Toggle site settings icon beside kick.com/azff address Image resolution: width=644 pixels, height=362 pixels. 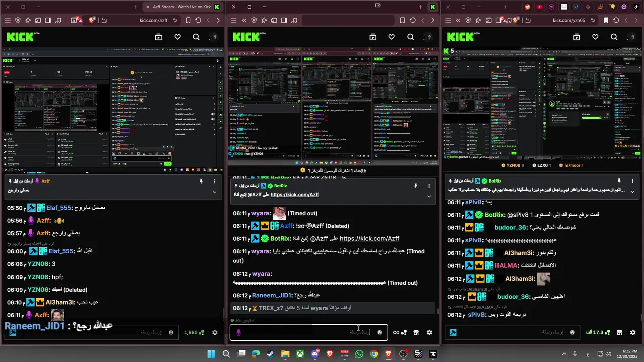[175, 20]
